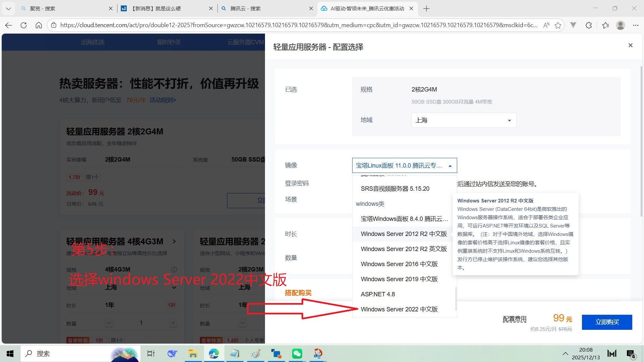This screenshot has width=644, height=362.
Task: Click the image list dropdown scrollbar
Action: pos(455,298)
